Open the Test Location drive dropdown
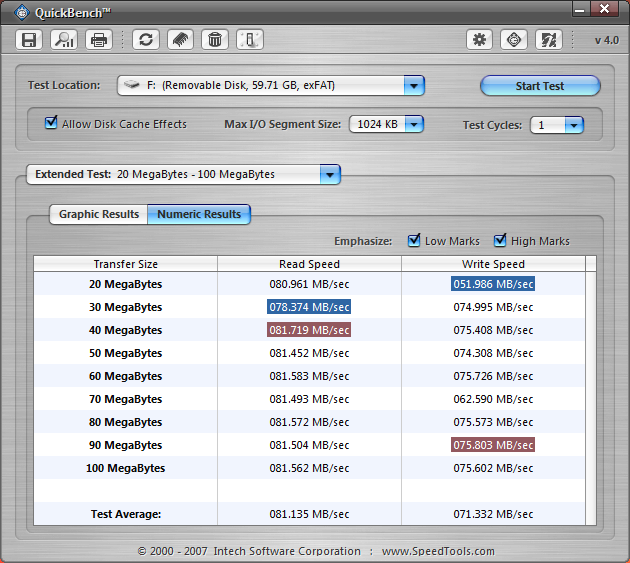The height and width of the screenshot is (563, 630). (x=414, y=86)
